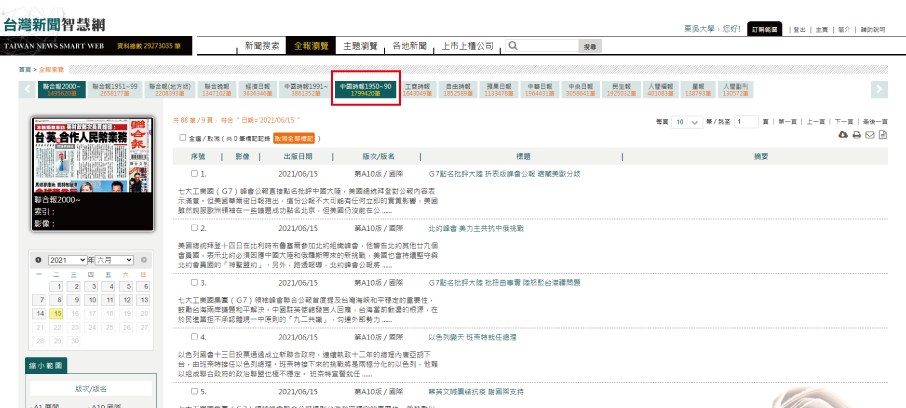This screenshot has height=408, width=906.
Task: Check the box for result 3
Action: pyautogui.click(x=194, y=283)
